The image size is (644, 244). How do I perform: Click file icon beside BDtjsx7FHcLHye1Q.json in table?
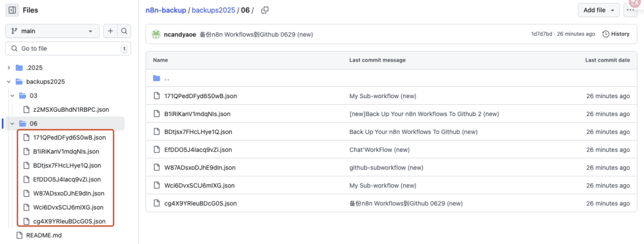156,132
